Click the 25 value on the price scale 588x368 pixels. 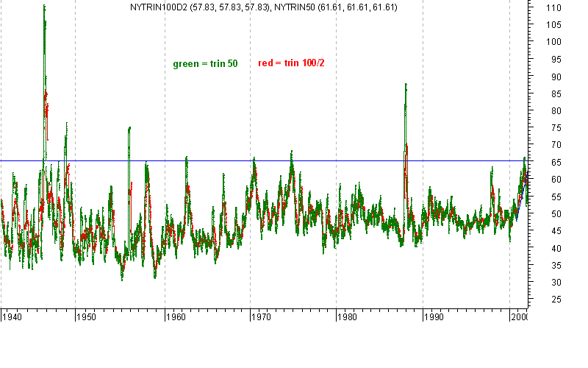click(x=556, y=300)
